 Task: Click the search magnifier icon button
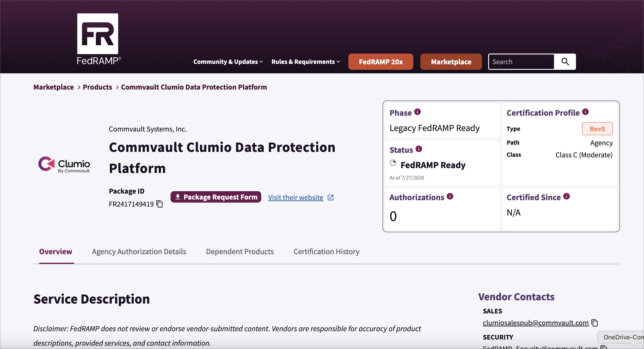tap(565, 61)
